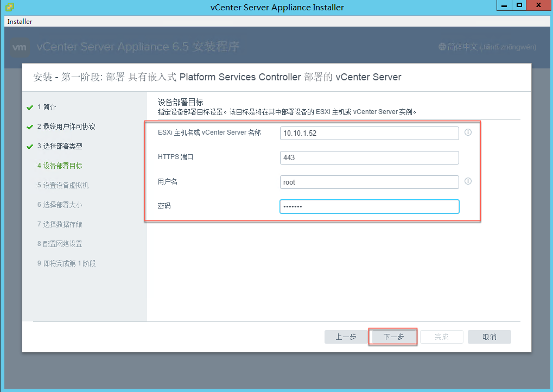Minimize the installer window
The width and height of the screenshot is (553, 392).
click(x=504, y=5)
